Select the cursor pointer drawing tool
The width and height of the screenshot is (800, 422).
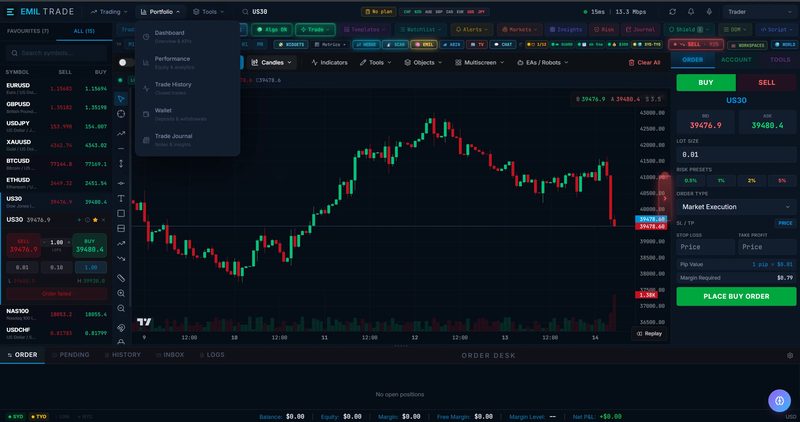[121, 98]
